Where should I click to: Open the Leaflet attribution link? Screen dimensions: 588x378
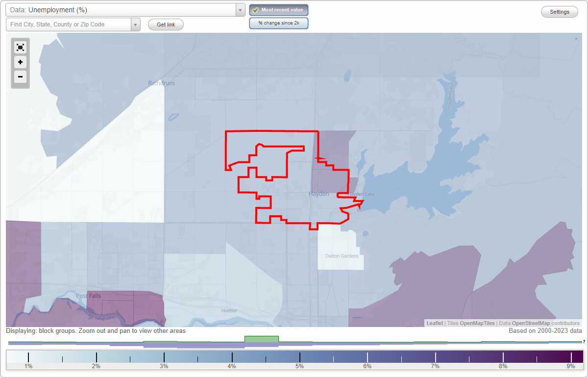pos(435,323)
